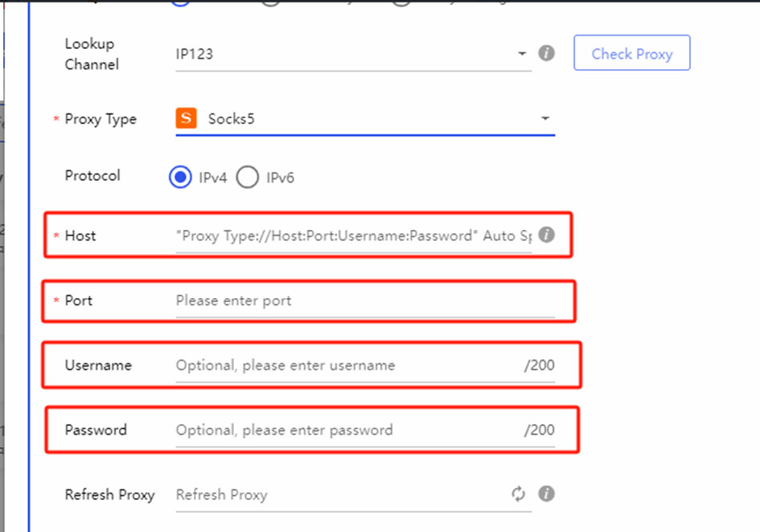This screenshot has width=760, height=532.
Task: Click the IP123 value in Lookup Channel
Action: (195, 55)
